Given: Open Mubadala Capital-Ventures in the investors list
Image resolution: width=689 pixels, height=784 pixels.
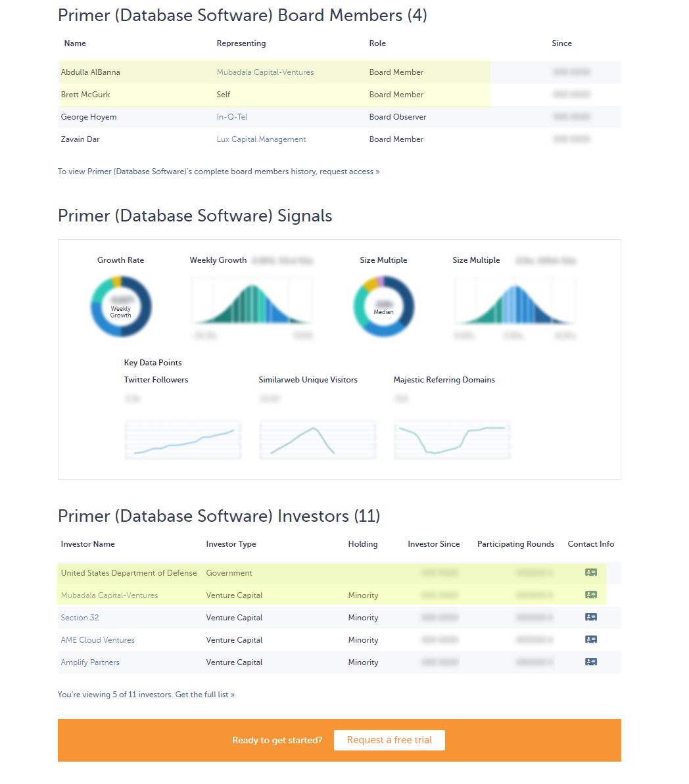Looking at the screenshot, I should pos(110,595).
